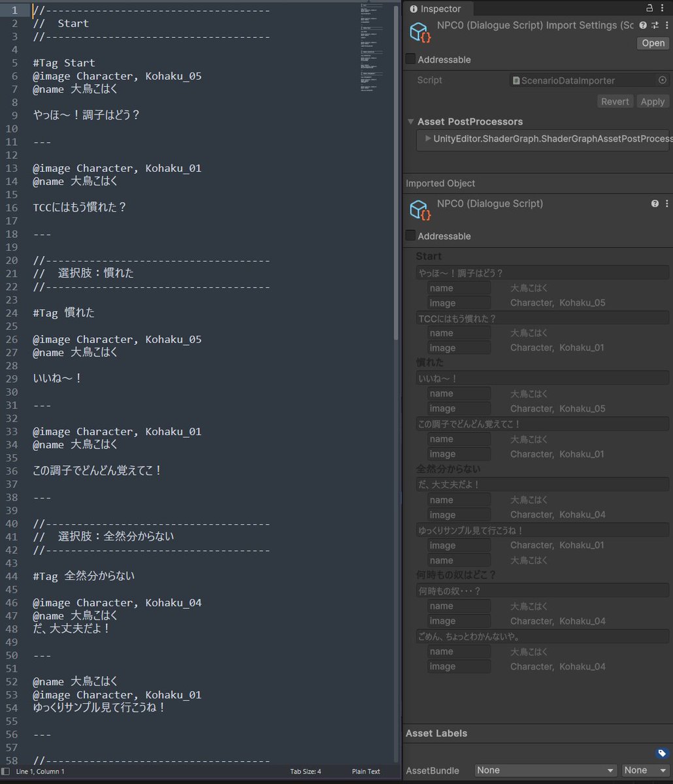This screenshot has height=784, width=673.
Task: Select the '慣れた' section heading in Inspector
Action: tap(430, 362)
